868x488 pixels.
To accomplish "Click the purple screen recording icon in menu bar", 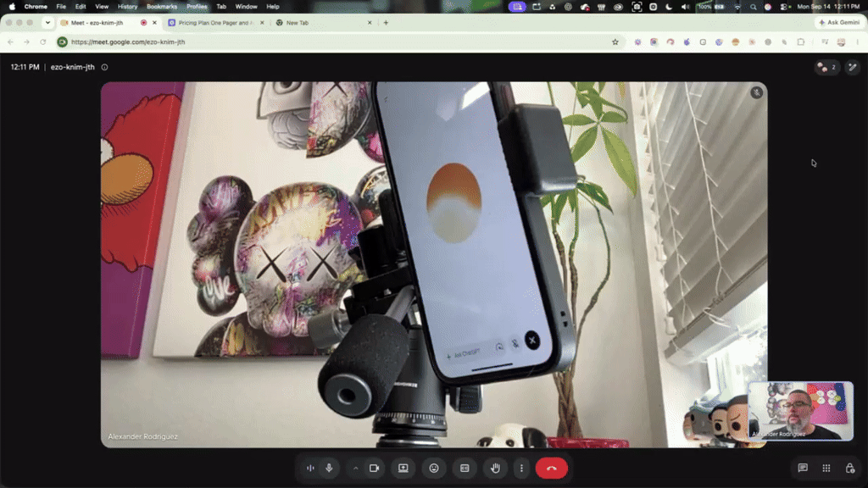I will [x=517, y=7].
